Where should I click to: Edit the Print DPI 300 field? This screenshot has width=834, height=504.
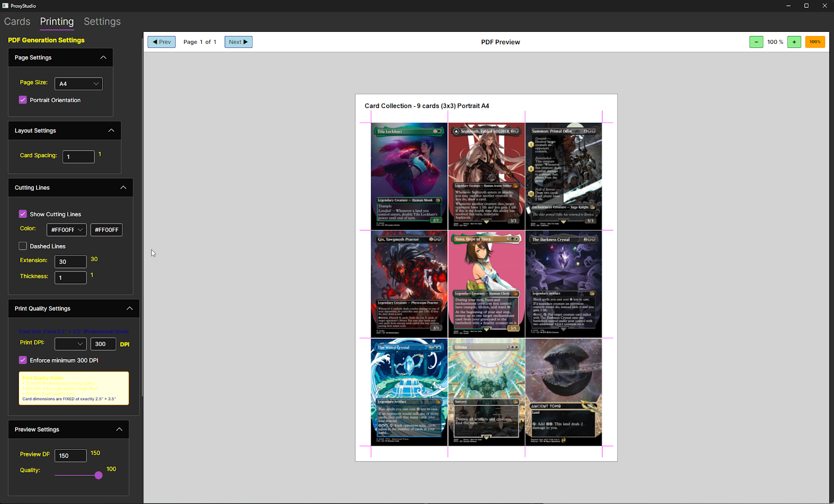103,344
